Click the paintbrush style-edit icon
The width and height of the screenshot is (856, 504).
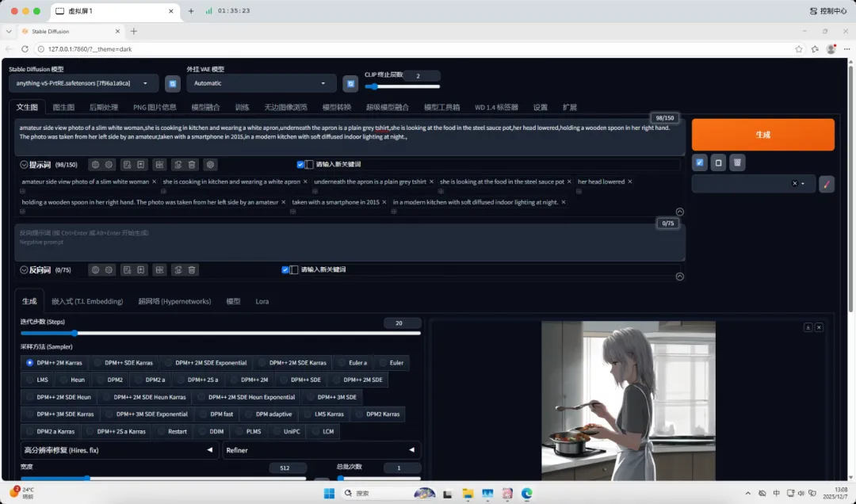(827, 184)
